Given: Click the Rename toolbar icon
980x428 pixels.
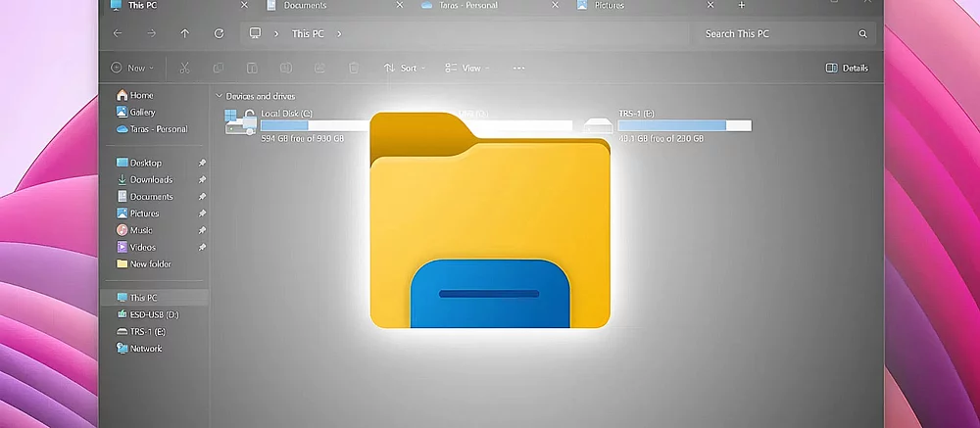Looking at the screenshot, I should pos(285,69).
